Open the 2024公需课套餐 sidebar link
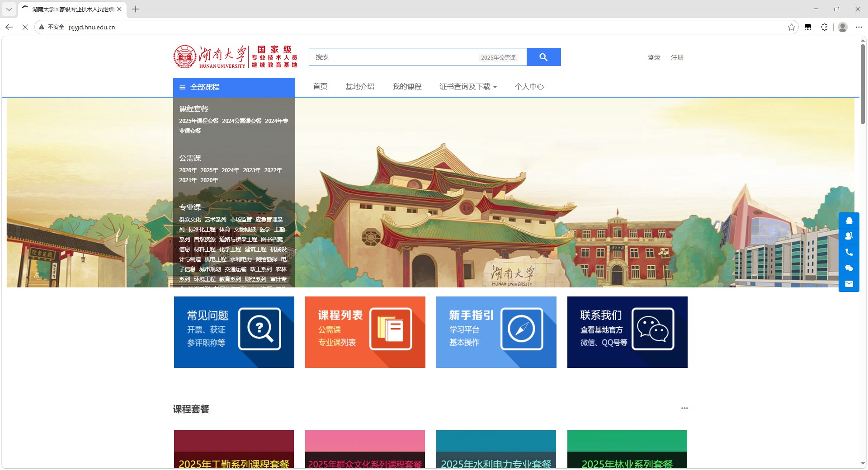Screen dimensions: 868x470 241,121
